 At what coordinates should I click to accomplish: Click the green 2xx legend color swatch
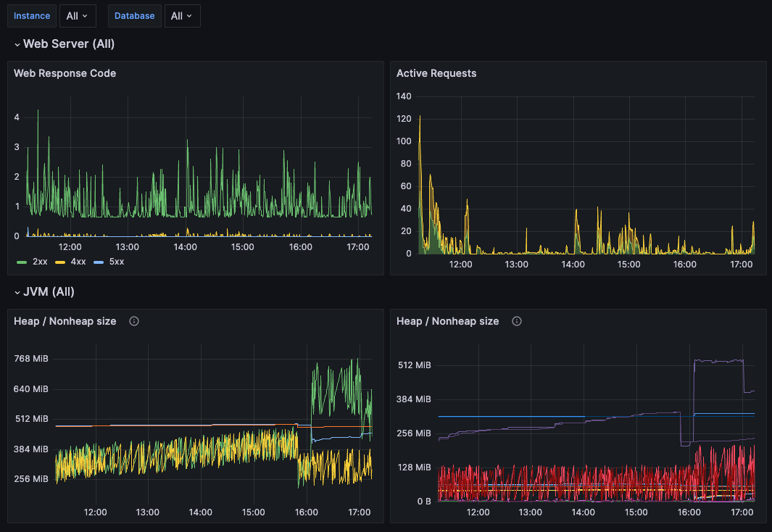(x=21, y=261)
